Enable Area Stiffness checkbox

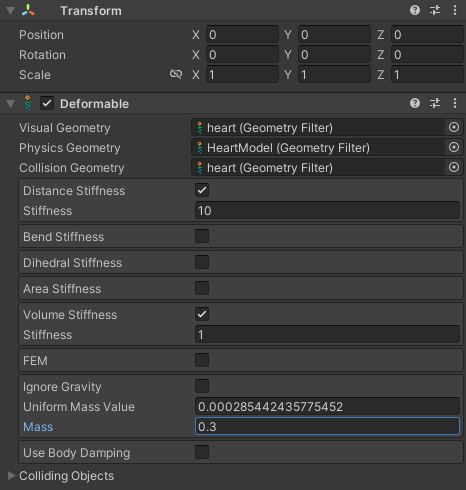[x=202, y=288]
